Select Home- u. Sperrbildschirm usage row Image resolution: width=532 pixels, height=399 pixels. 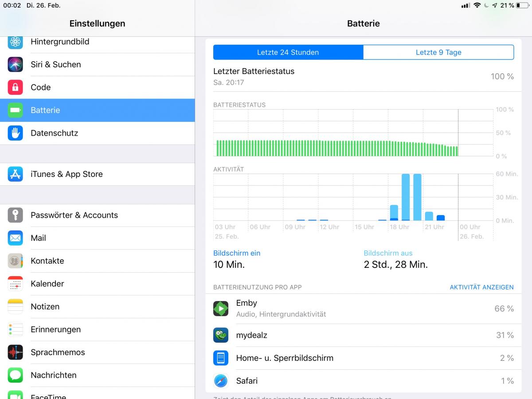click(x=363, y=358)
